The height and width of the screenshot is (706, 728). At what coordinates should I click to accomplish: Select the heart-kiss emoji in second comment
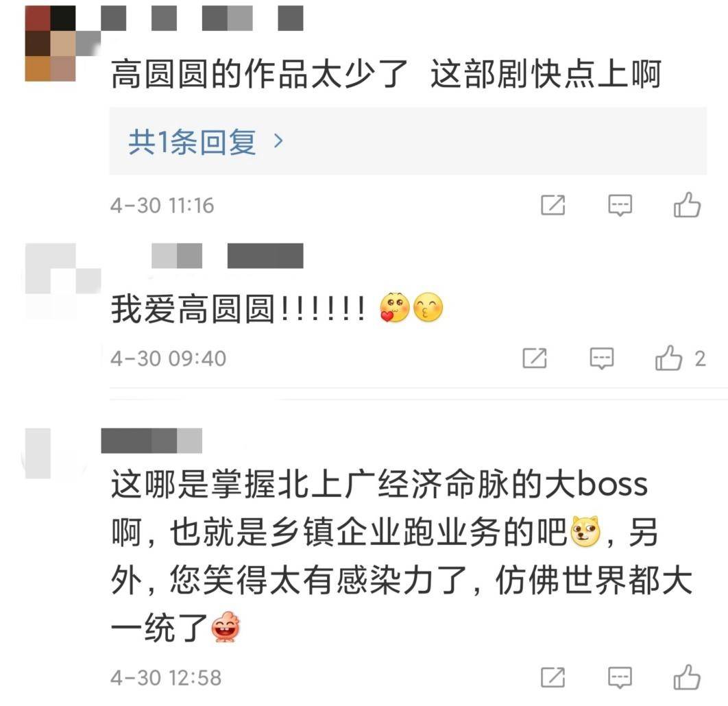coord(395,307)
